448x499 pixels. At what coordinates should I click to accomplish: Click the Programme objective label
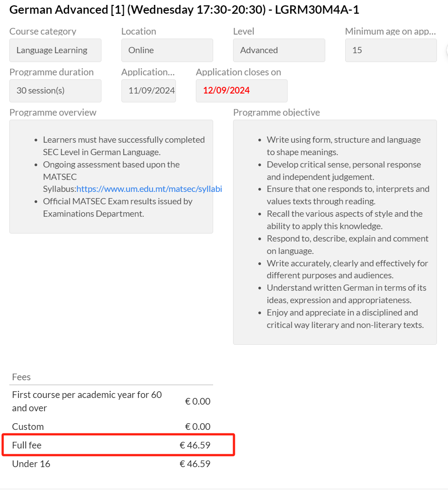coord(276,113)
